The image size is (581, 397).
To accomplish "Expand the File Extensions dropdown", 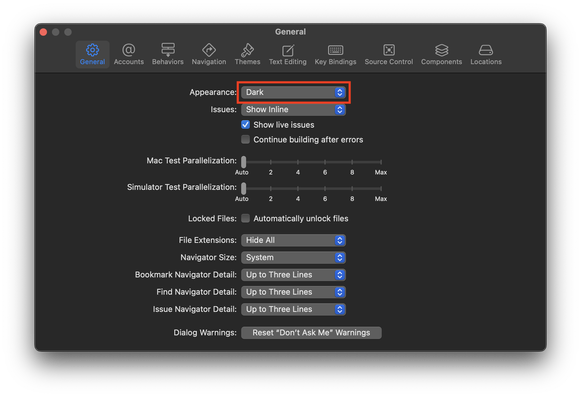I will (x=293, y=240).
